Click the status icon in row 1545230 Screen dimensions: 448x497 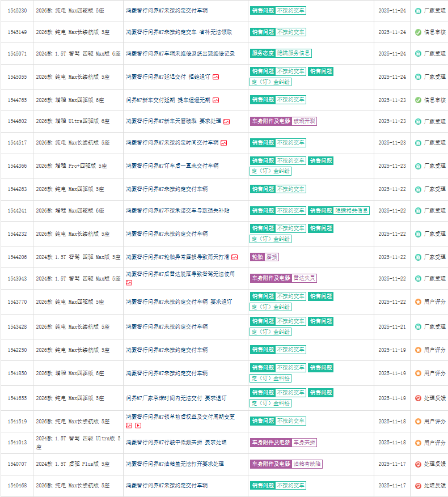[x=418, y=11]
